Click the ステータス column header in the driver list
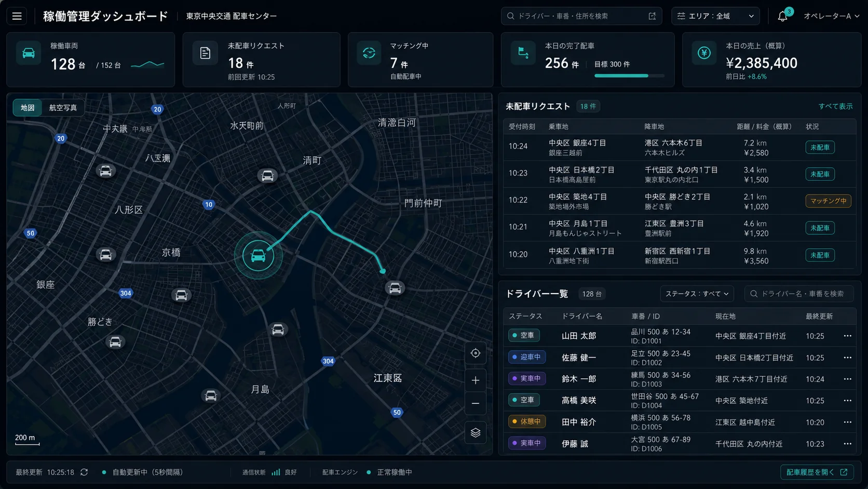 [525, 316]
